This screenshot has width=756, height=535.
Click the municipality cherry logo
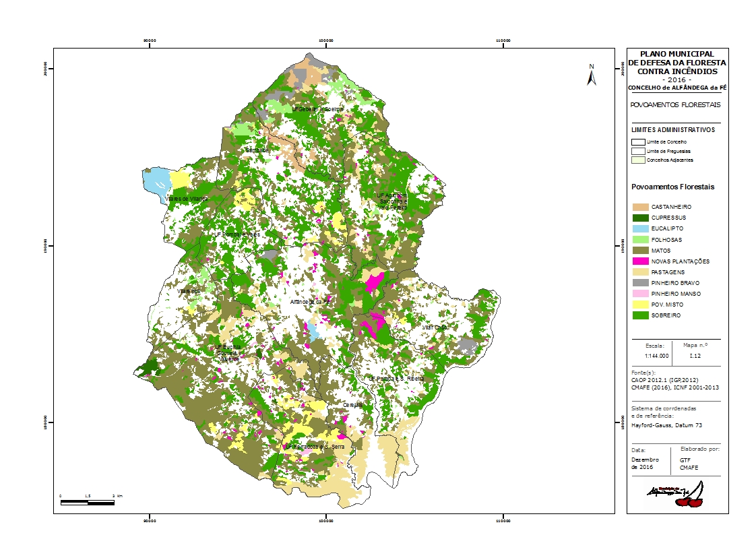tap(675, 495)
